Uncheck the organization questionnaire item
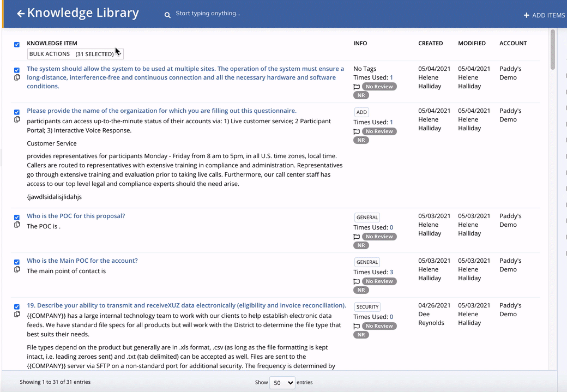Image resolution: width=567 pixels, height=392 pixels. pyautogui.click(x=17, y=112)
